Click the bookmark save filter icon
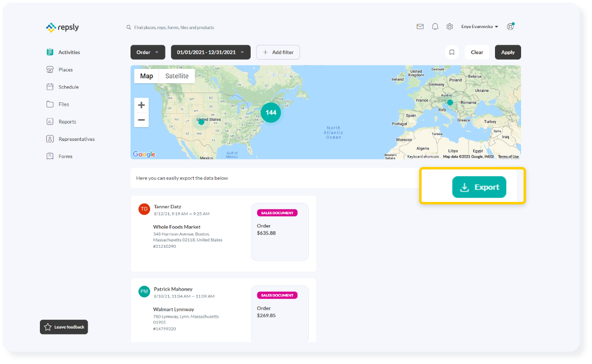Screen dimensions: 592x364 pos(452,52)
